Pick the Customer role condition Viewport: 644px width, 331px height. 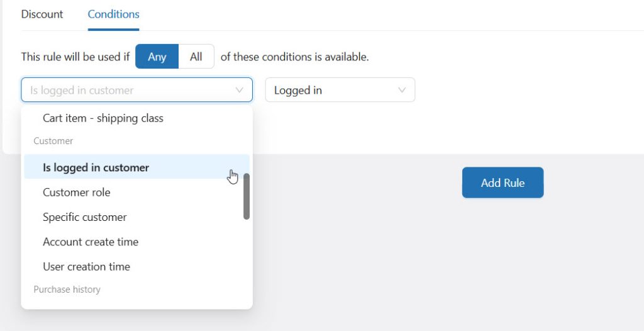[x=76, y=193]
